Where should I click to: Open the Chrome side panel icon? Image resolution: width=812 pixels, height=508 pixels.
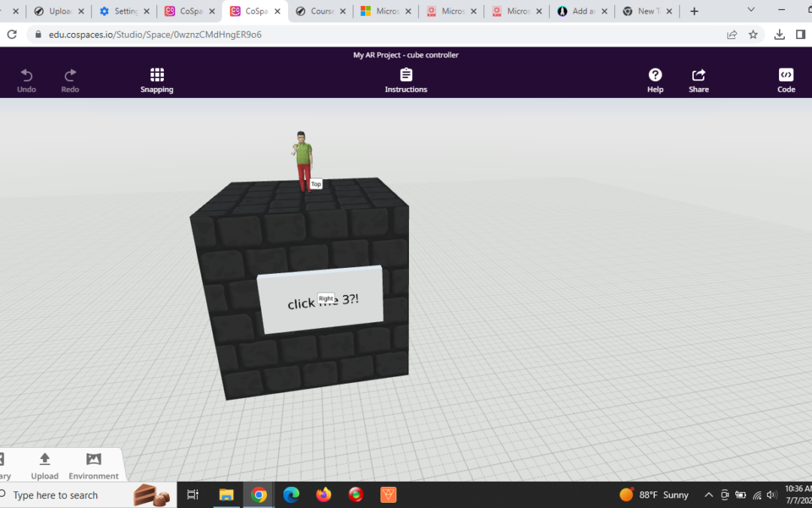point(801,35)
